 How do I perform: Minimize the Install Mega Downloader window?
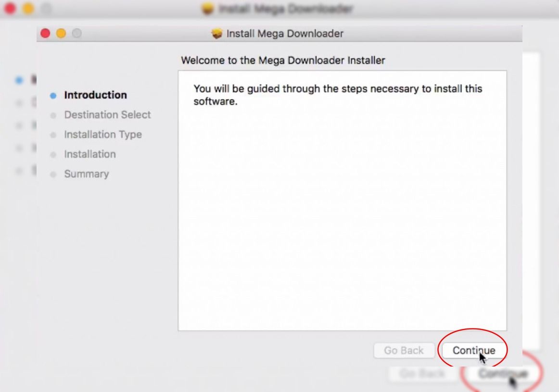click(61, 34)
